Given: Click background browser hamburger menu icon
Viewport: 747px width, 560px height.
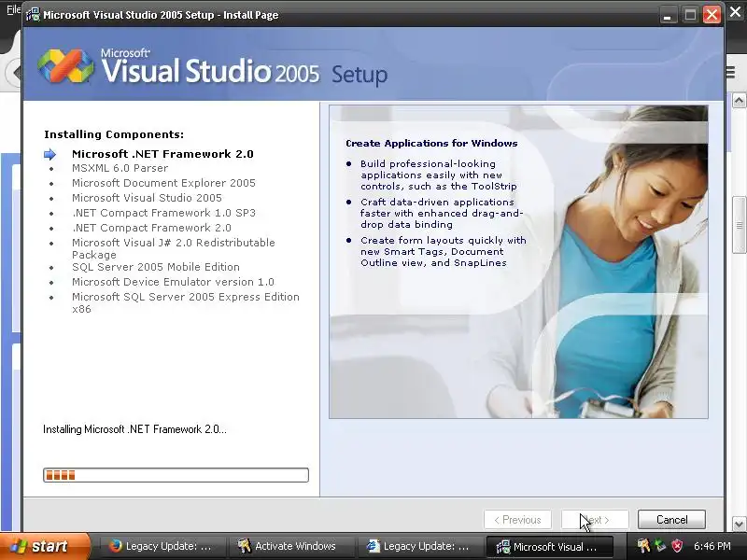Looking at the screenshot, I should pyautogui.click(x=731, y=73).
